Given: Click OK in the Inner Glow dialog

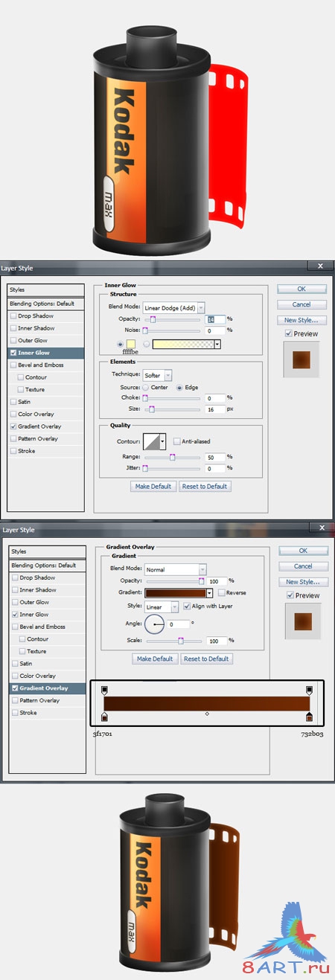Looking at the screenshot, I should 301,289.
